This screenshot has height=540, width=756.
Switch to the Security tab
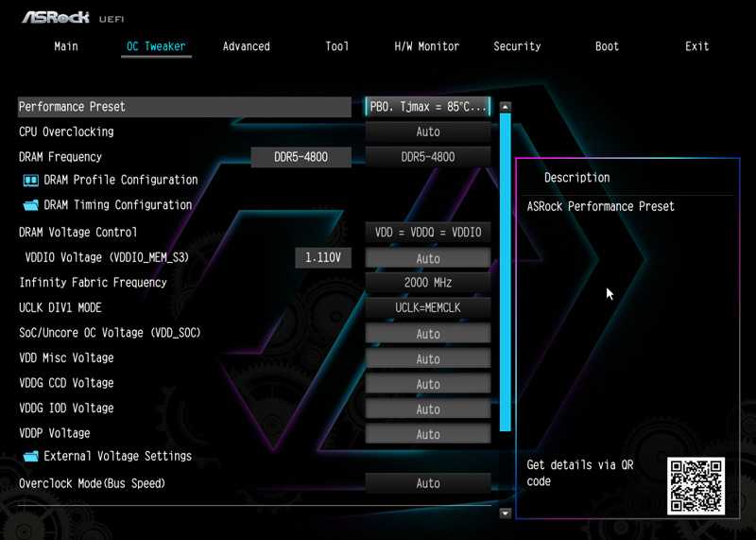tap(517, 46)
